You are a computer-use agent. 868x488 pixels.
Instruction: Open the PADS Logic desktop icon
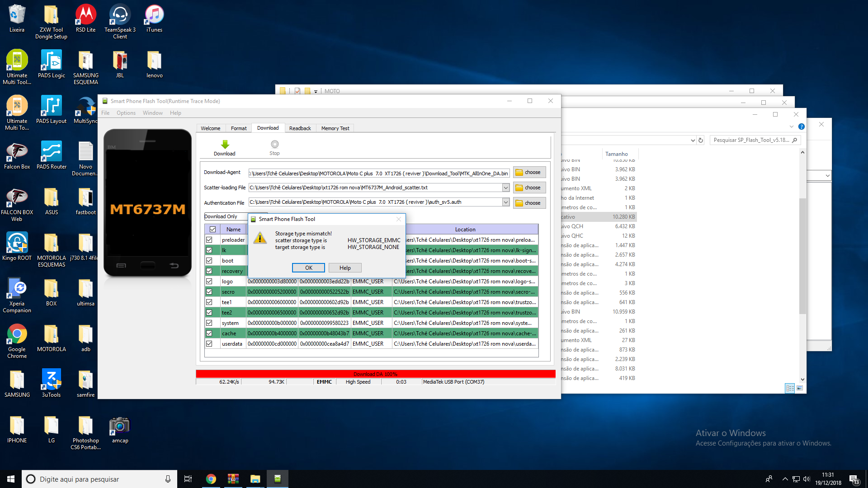tap(51, 60)
